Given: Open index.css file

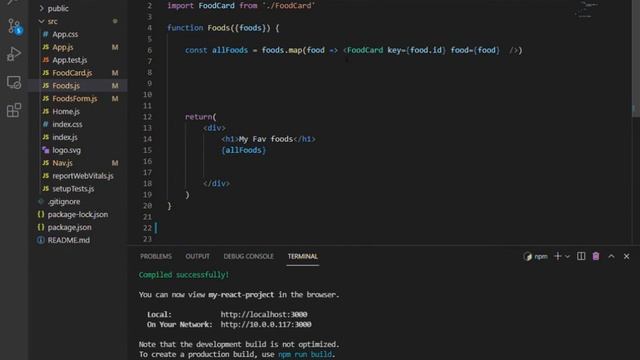Looking at the screenshot, I should click(x=67, y=124).
